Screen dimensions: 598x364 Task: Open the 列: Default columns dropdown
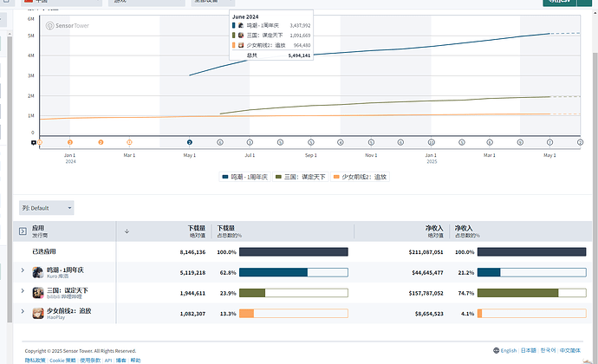click(x=47, y=208)
